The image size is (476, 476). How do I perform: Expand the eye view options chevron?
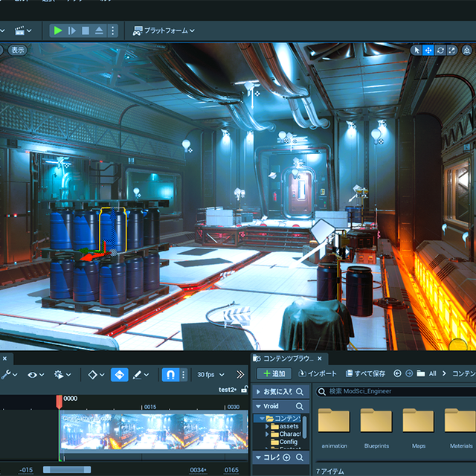point(42,375)
